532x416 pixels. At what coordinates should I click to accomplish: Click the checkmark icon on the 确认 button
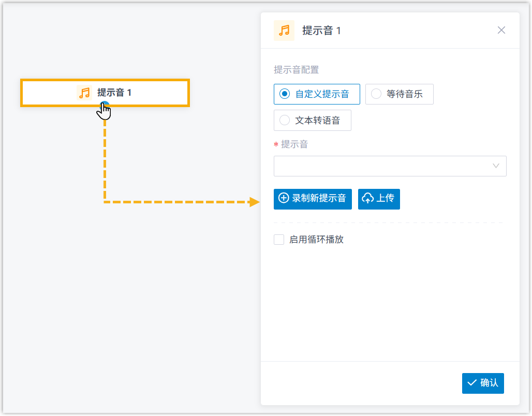pyautogui.click(x=471, y=383)
